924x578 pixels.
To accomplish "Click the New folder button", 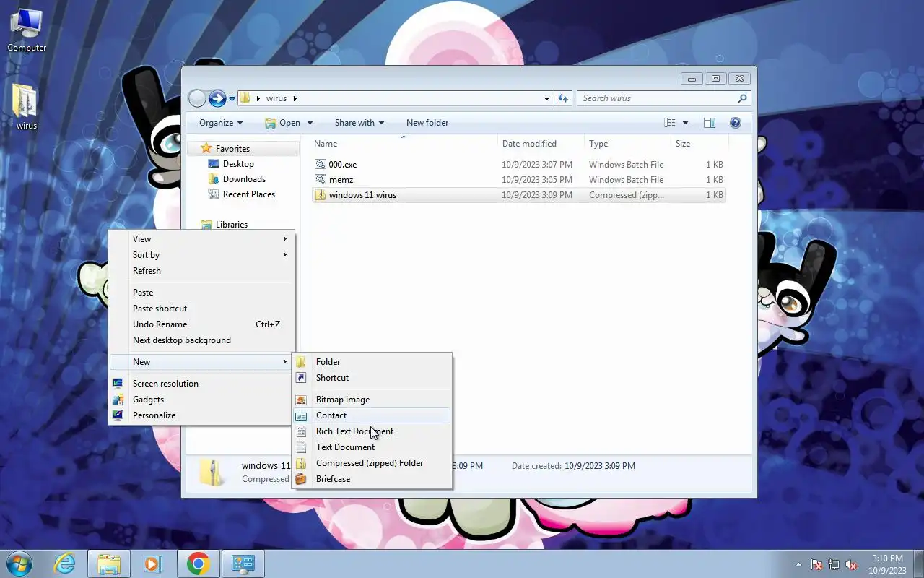I will (427, 123).
